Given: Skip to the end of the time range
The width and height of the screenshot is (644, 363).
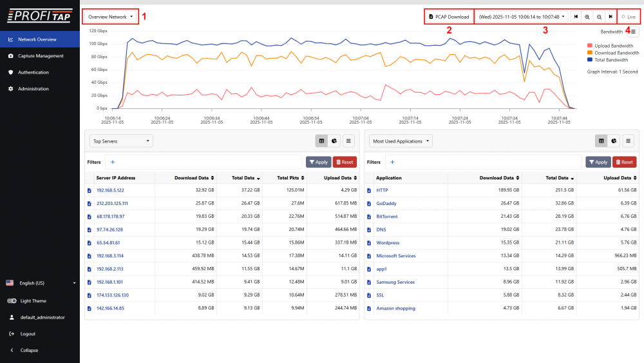Looking at the screenshot, I should click(x=610, y=16).
